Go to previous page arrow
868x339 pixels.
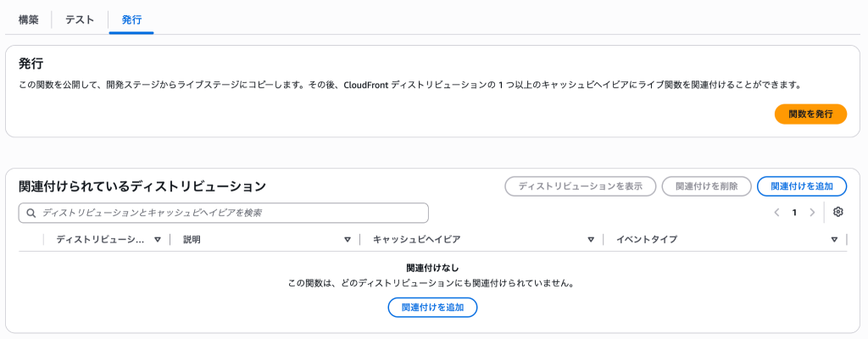point(776,212)
